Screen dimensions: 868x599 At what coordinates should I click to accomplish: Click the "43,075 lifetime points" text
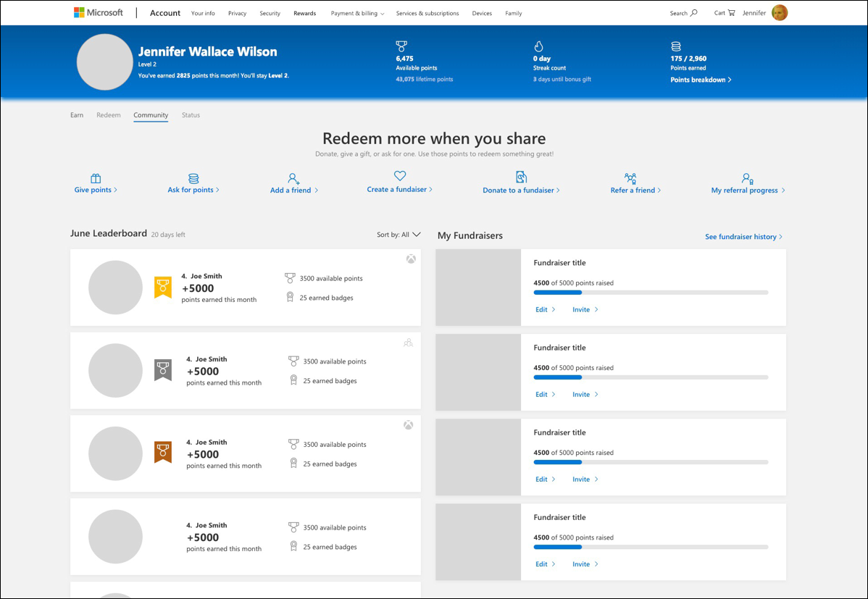pyautogui.click(x=425, y=79)
